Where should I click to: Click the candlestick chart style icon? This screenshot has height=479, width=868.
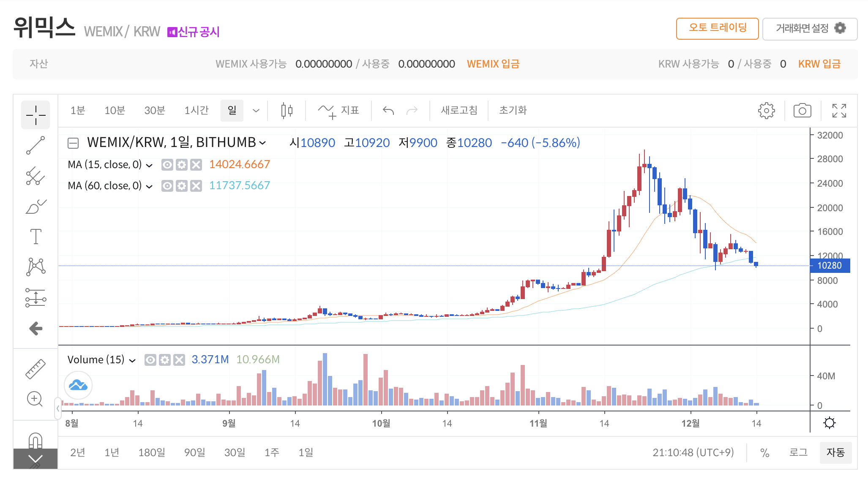coord(287,111)
